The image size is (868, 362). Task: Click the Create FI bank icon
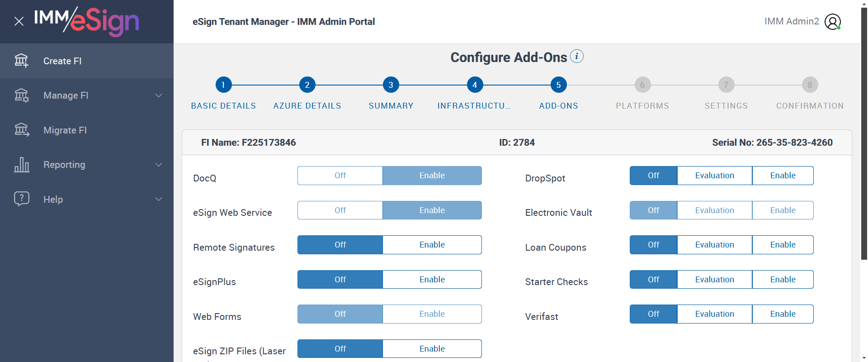click(x=21, y=61)
